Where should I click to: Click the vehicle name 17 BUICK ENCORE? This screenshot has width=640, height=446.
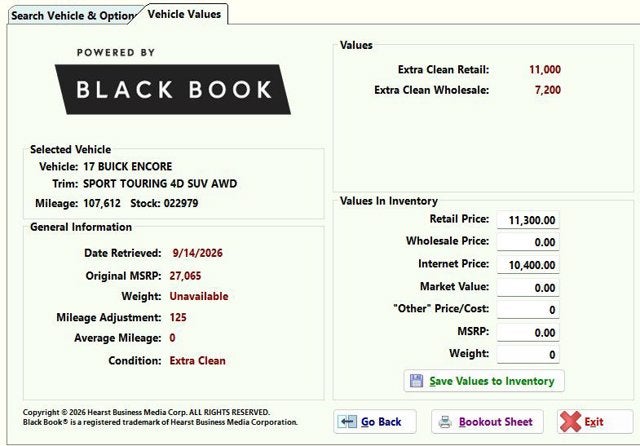pyautogui.click(x=128, y=166)
